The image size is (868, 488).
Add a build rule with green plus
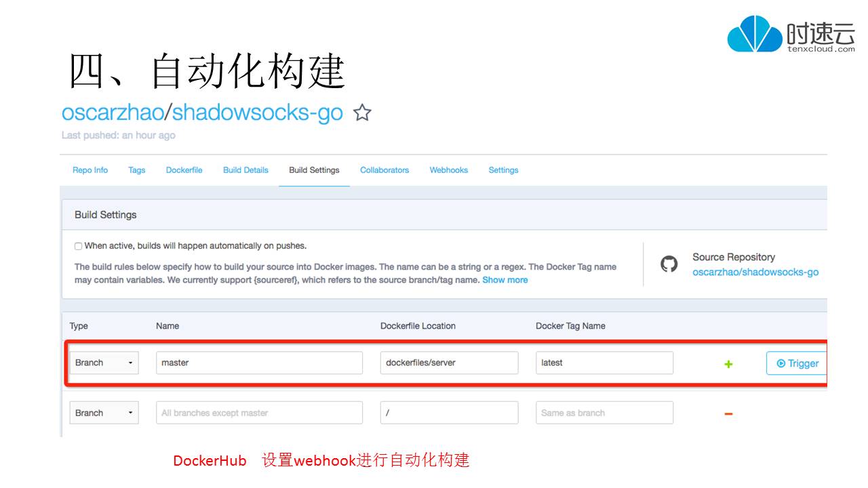coord(728,364)
